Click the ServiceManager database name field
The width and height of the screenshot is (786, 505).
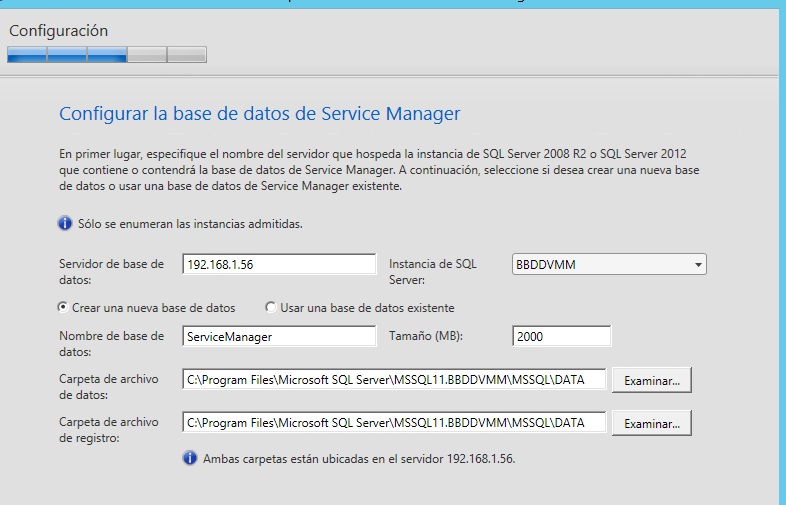coord(279,337)
